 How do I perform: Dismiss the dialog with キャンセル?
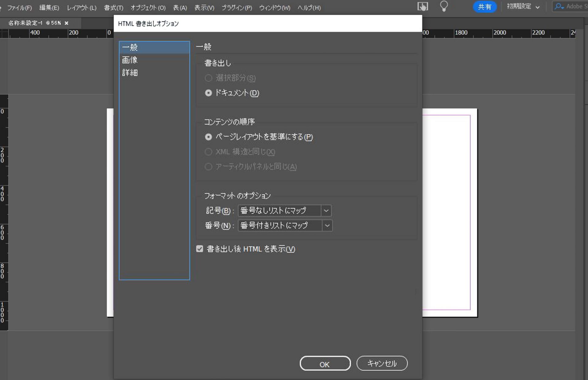382,363
